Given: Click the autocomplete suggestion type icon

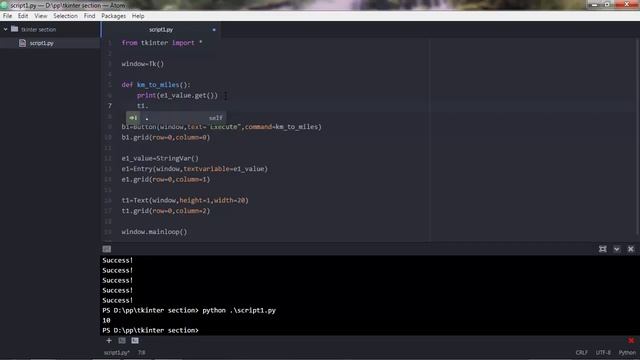Looking at the screenshot, I should coord(133,118).
